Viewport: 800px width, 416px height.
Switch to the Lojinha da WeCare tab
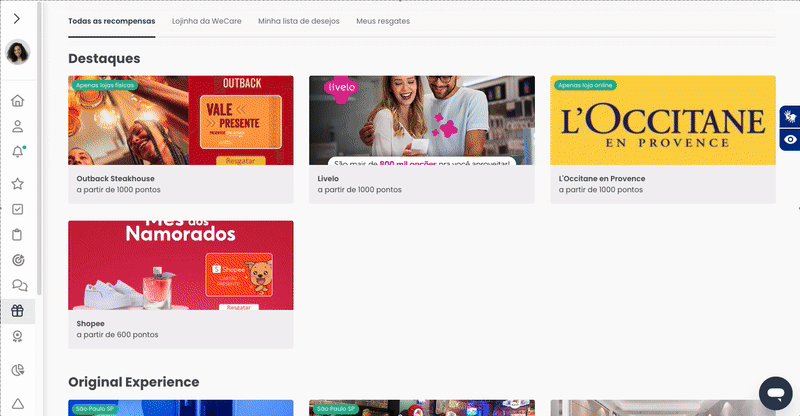click(207, 21)
